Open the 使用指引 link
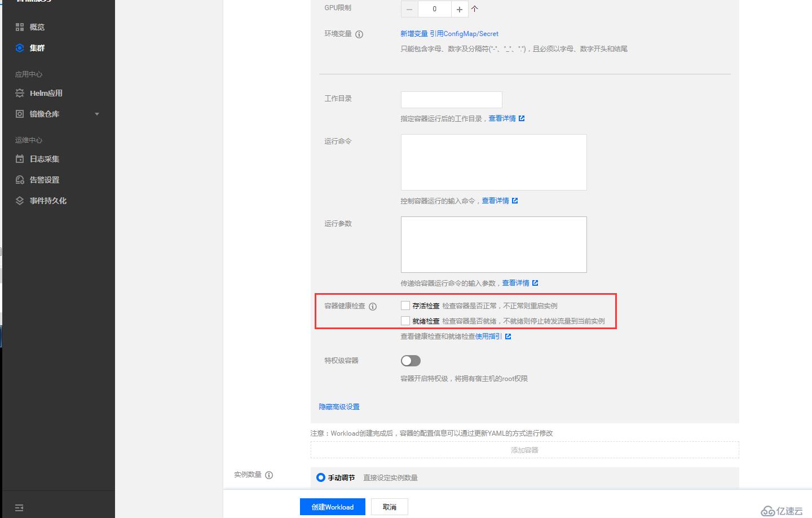 (x=488, y=337)
